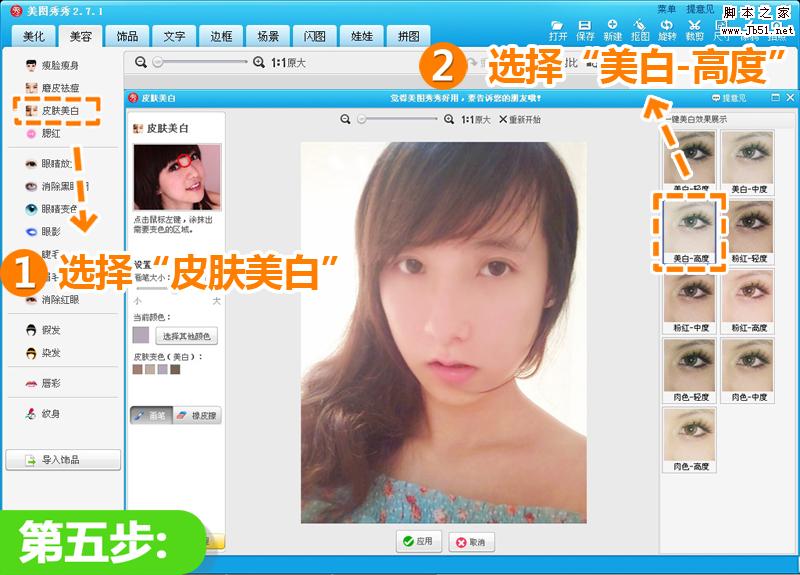Click 1:1原大 in the main window toolbar

(x=288, y=63)
